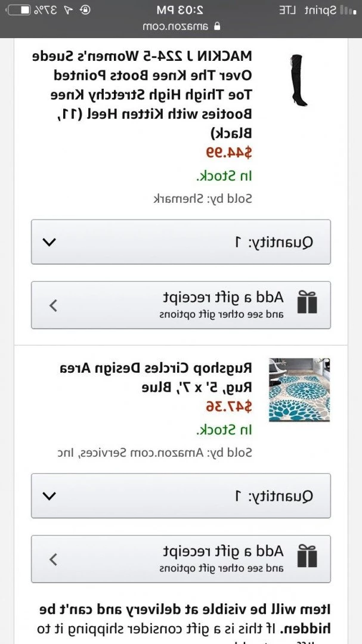Click the chevron on boots Quantity selector

click(x=49, y=242)
